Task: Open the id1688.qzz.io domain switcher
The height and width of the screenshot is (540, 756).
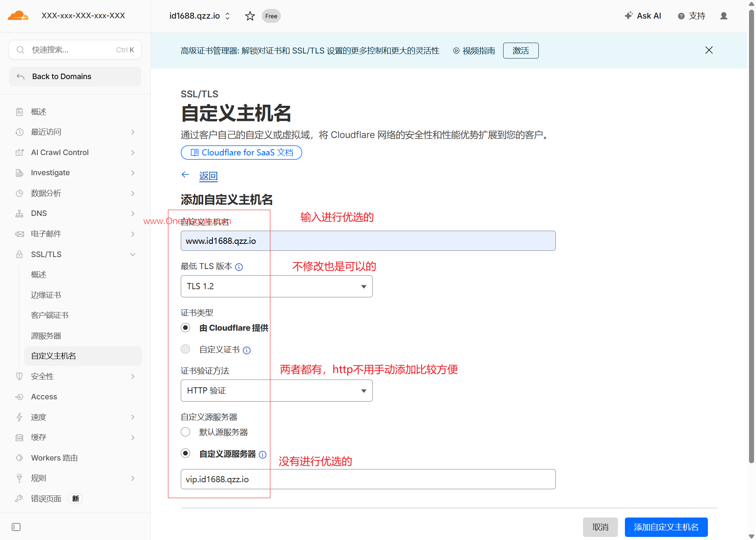Action: (228, 16)
